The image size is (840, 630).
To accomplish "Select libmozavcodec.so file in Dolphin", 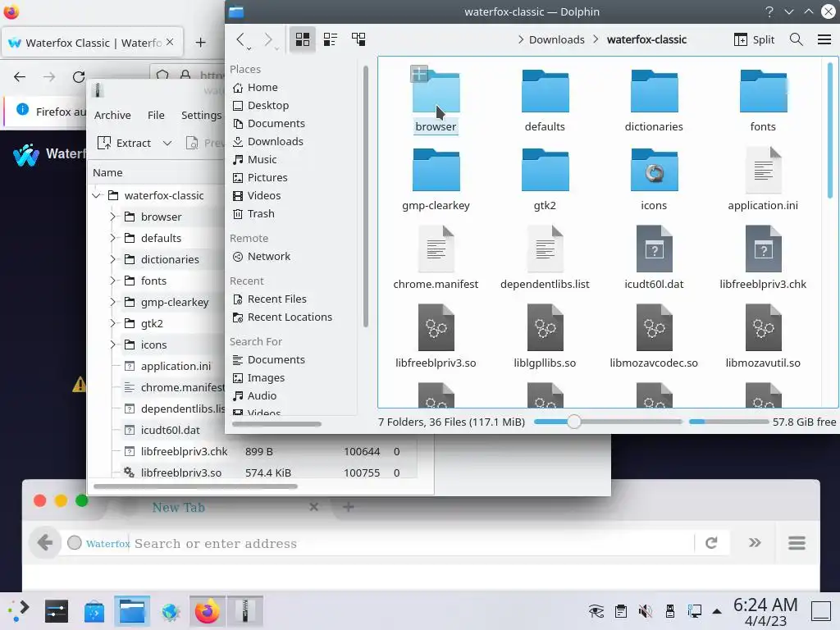I will click(x=654, y=337).
